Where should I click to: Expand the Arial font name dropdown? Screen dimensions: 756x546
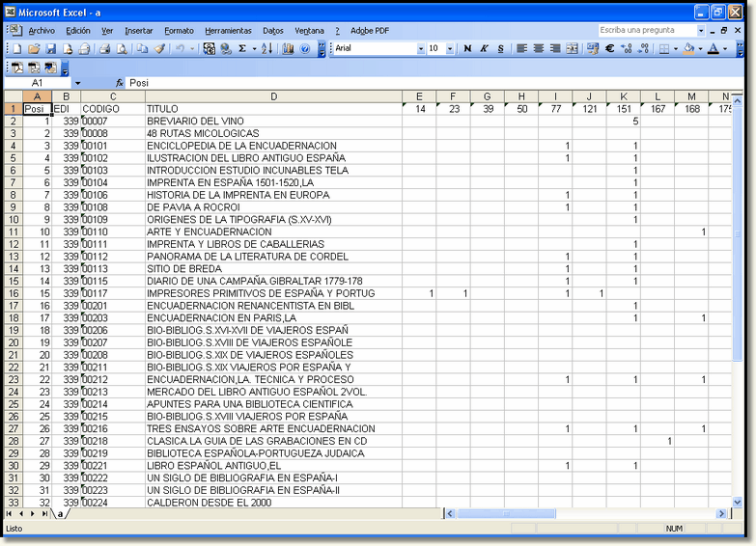(x=420, y=48)
